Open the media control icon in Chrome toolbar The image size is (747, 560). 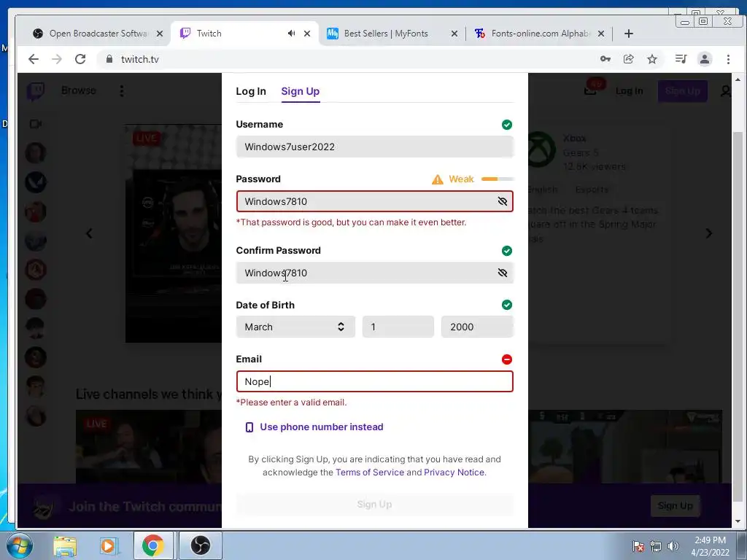(x=681, y=59)
